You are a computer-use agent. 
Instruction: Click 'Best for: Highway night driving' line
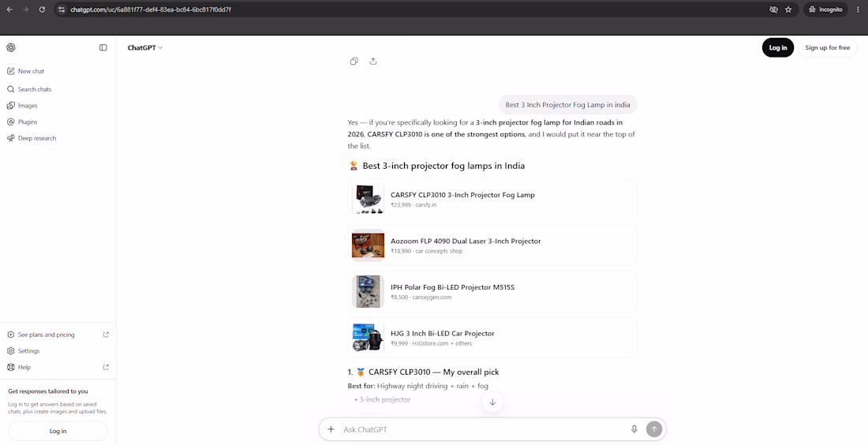click(418, 386)
